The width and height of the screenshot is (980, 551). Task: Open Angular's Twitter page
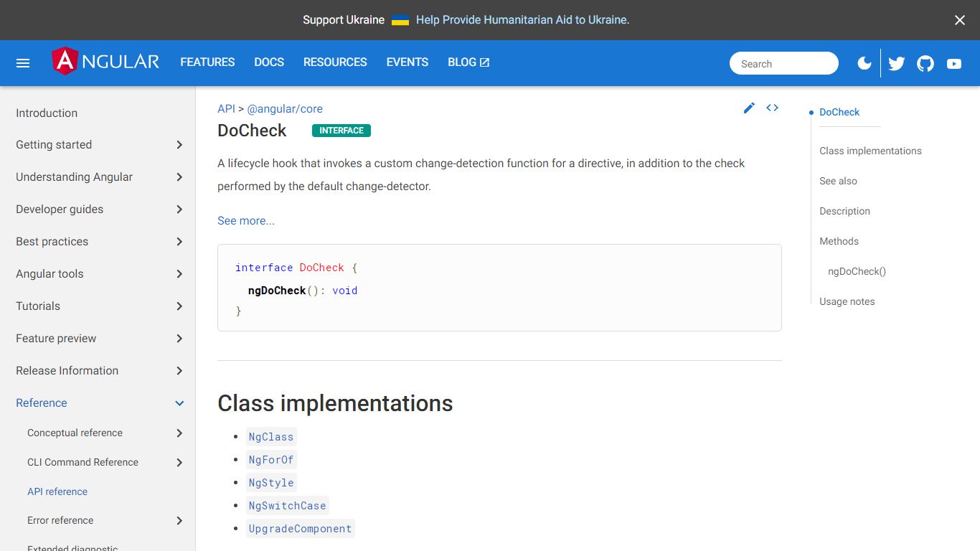click(896, 64)
